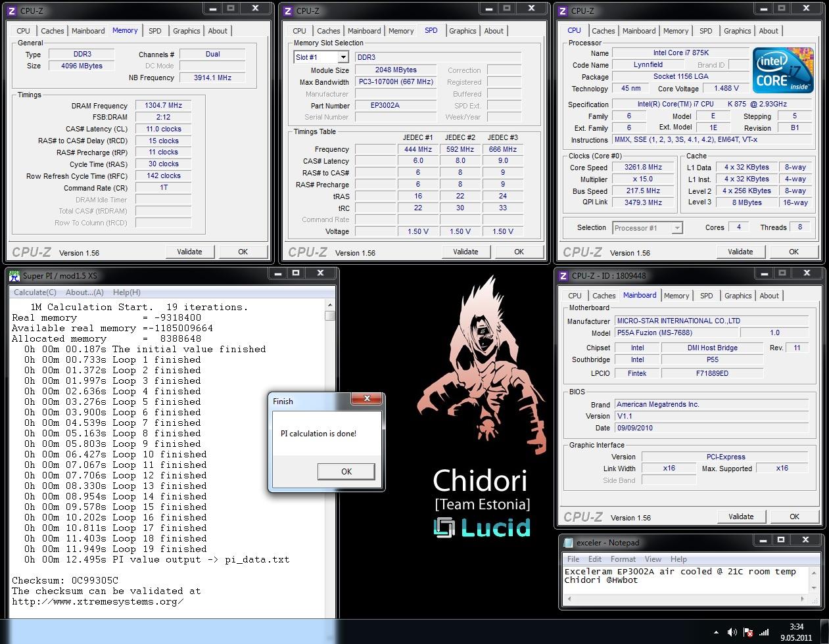This screenshot has height=644, width=829.
Task: Click the Z title icon of CPU-Z window showing Intel processor
Action: [x=563, y=11]
